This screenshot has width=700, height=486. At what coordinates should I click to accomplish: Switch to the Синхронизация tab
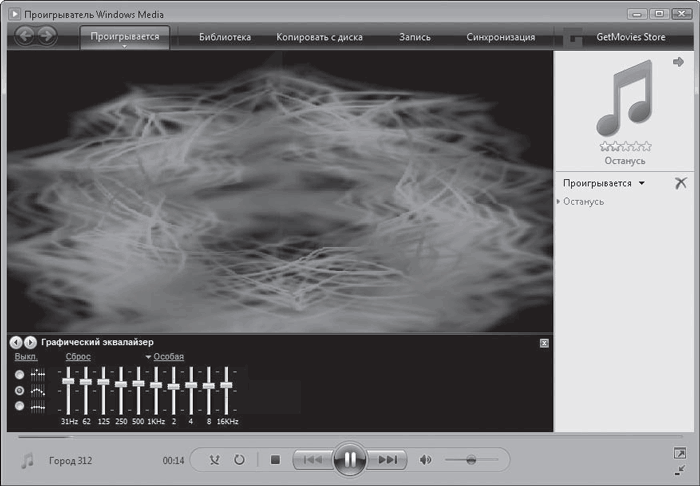(x=500, y=37)
